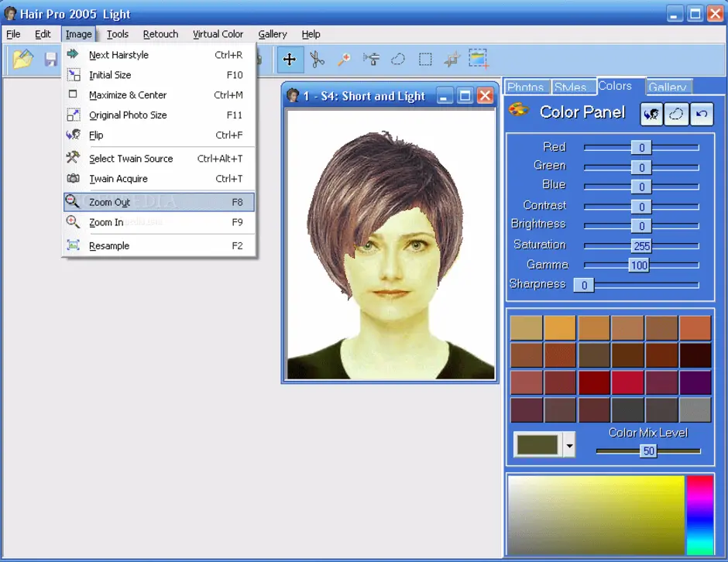The width and height of the screenshot is (728, 562).
Task: Open the Virtual Color menu
Action: click(218, 34)
